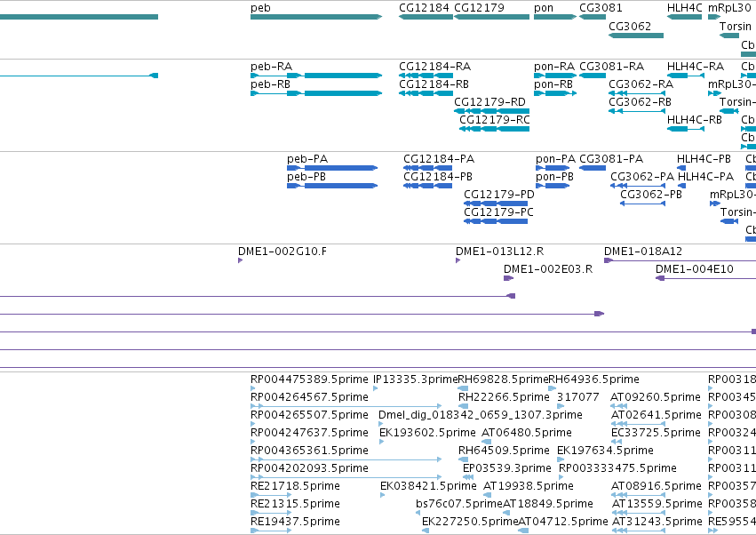
Task: Select EST EK038421.5prime
Action: [x=383, y=495]
